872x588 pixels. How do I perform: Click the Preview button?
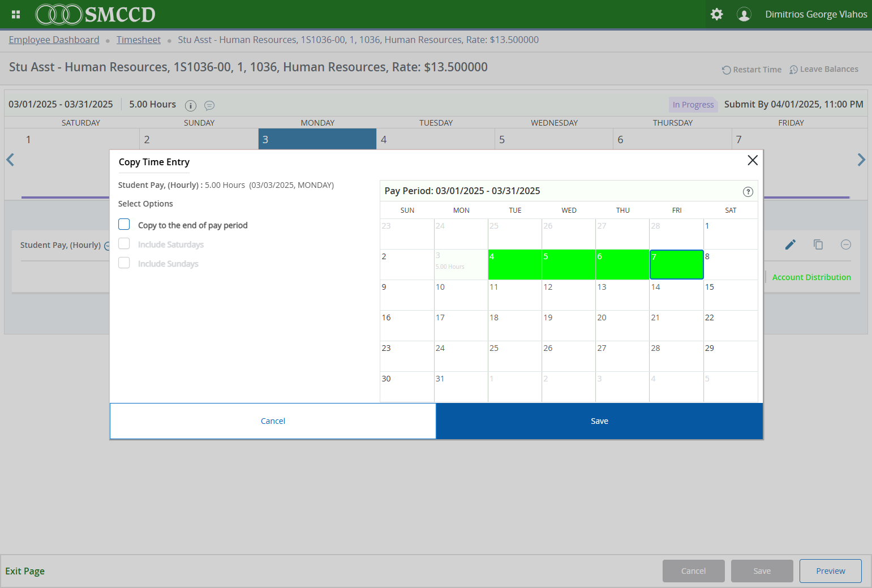pos(831,571)
